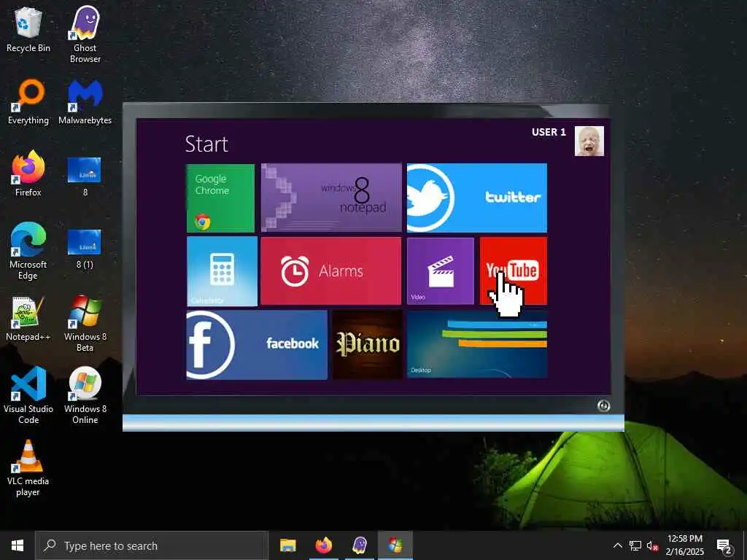The height and width of the screenshot is (560, 747).
Task: Select the VLC media player shortcut
Action: 28,469
